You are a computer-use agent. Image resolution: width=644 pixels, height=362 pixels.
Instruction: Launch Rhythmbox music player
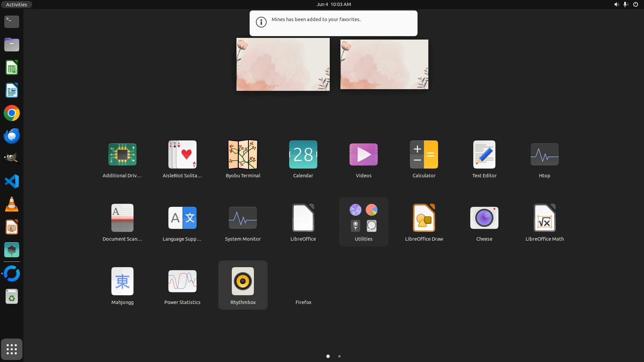[243, 282]
